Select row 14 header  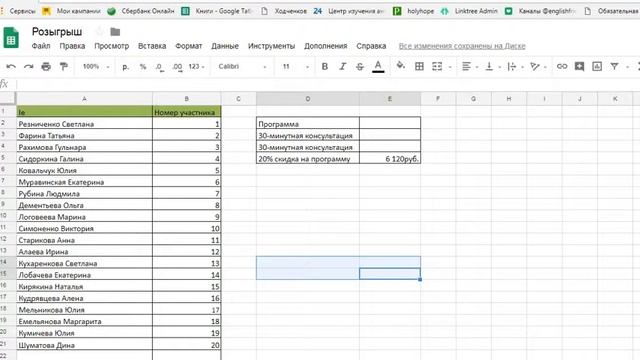[x=8, y=262]
